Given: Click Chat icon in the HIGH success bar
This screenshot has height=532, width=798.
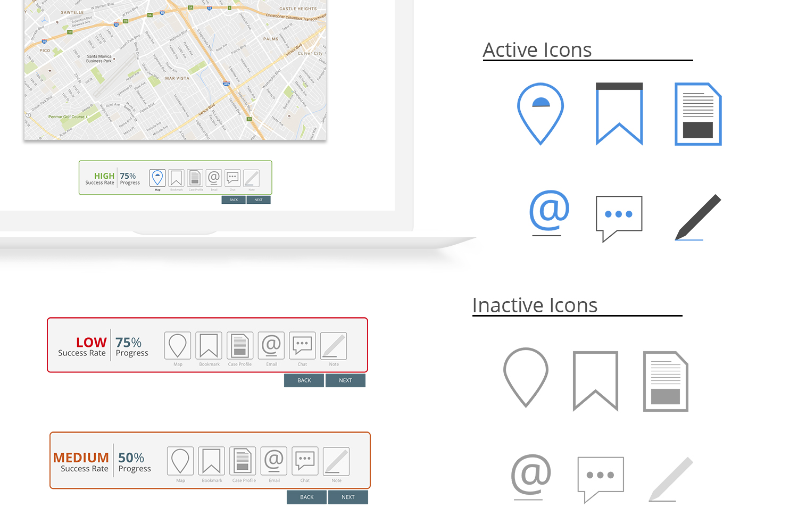Looking at the screenshot, I should (232, 178).
